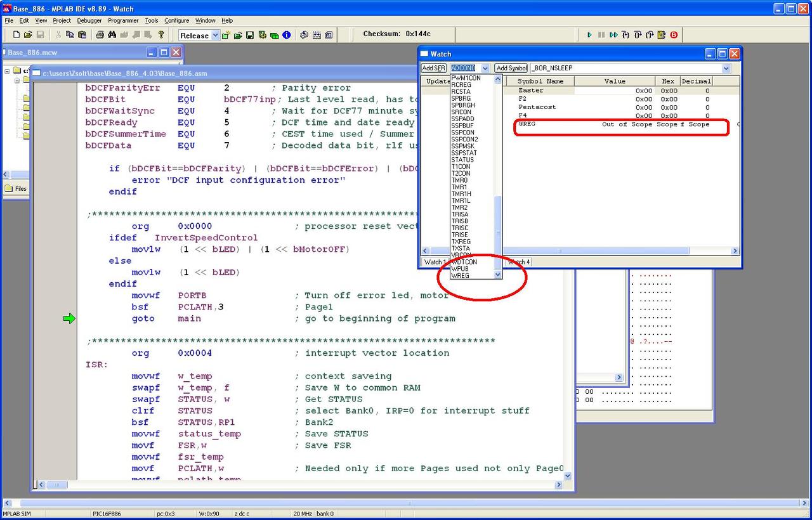Create a new file with toolbar icon
Viewport: 812px width, 520px height.
(x=16, y=35)
